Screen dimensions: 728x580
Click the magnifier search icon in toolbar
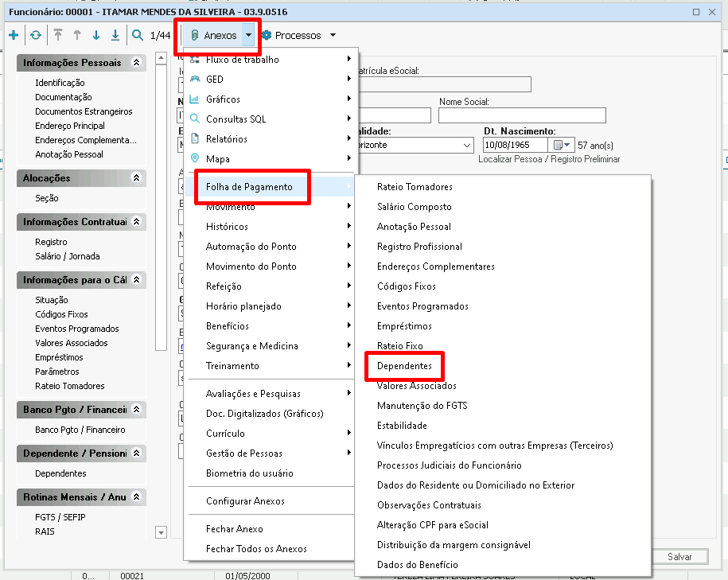(x=138, y=35)
